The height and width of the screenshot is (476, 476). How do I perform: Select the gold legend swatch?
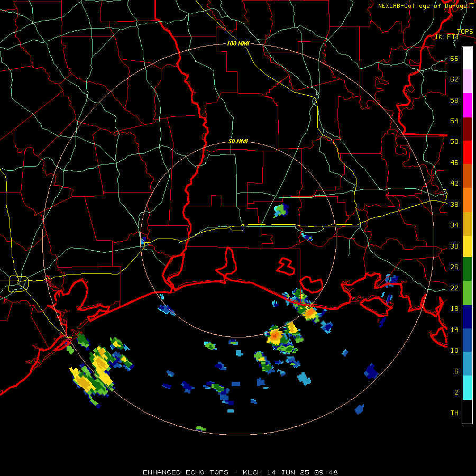point(467,223)
